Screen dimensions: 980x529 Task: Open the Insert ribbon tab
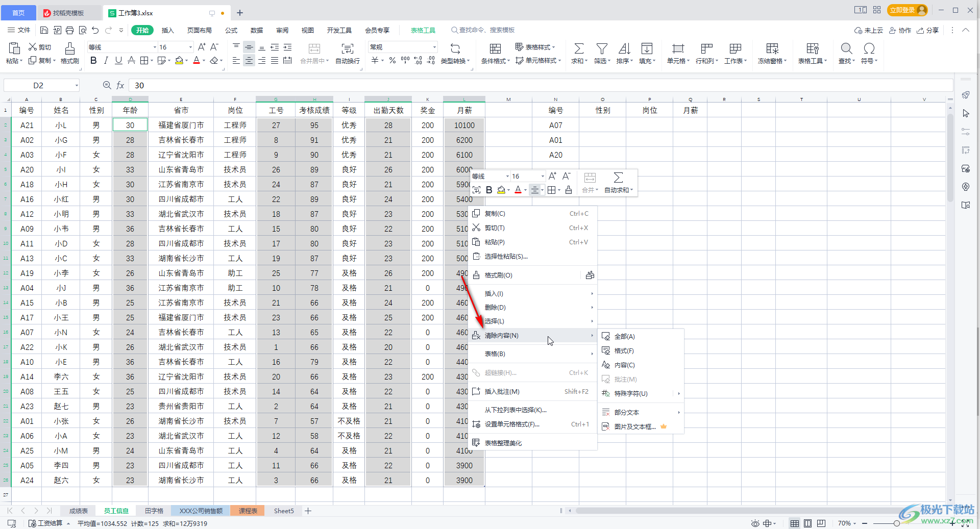pyautogui.click(x=167, y=30)
